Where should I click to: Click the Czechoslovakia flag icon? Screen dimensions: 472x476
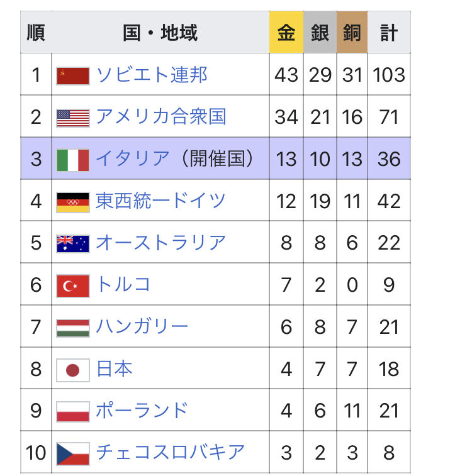click(73, 453)
